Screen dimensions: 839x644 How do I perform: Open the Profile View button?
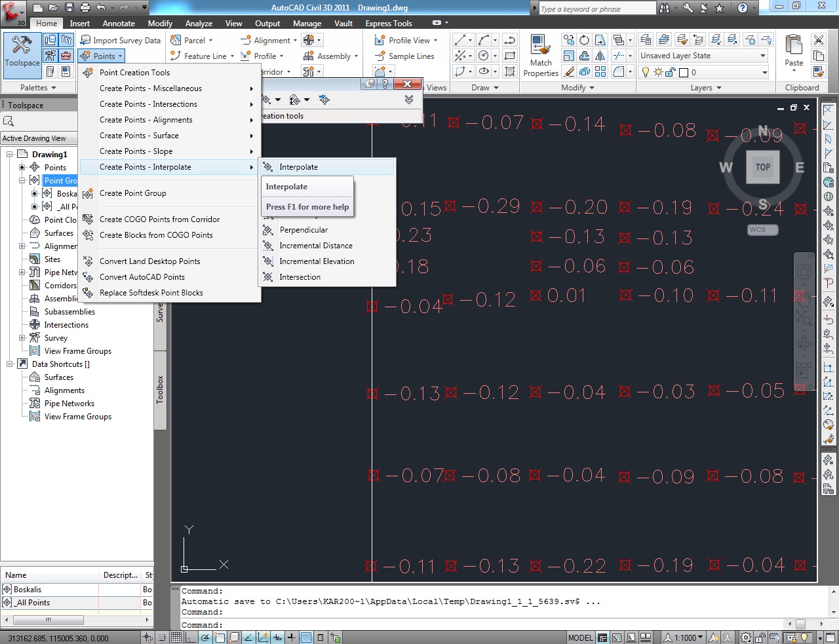406,40
